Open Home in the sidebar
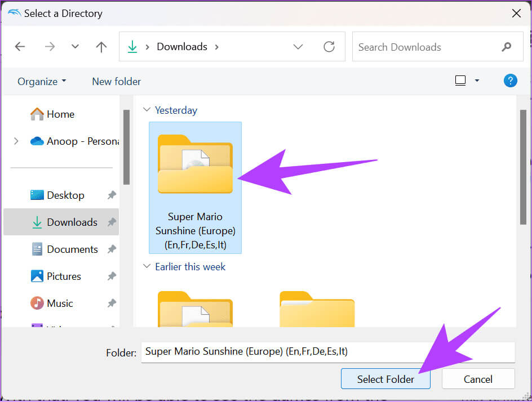This screenshot has height=402, width=532. click(52, 114)
